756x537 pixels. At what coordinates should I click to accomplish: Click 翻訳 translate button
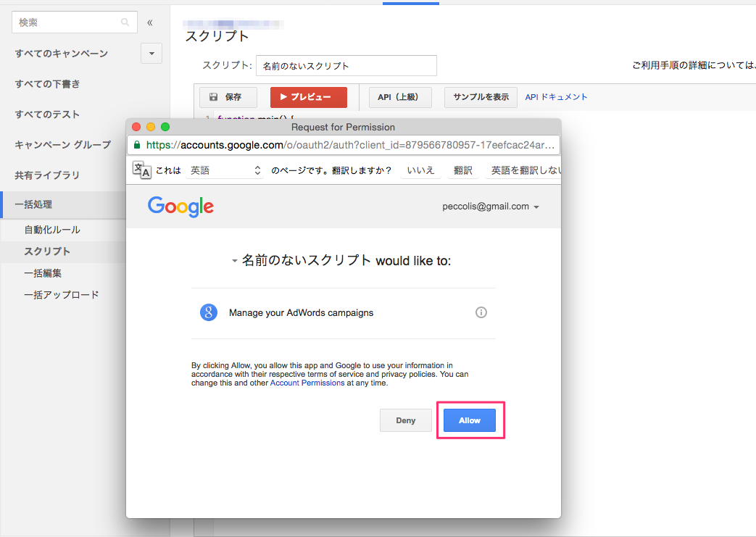tap(463, 170)
